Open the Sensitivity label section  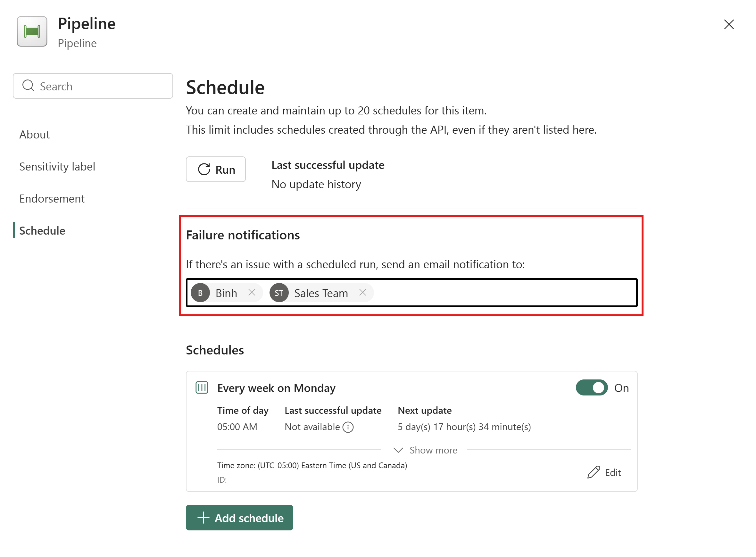(x=57, y=167)
